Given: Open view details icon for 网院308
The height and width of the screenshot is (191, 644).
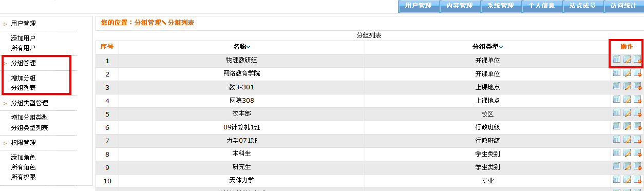Looking at the screenshot, I should click(617, 100).
